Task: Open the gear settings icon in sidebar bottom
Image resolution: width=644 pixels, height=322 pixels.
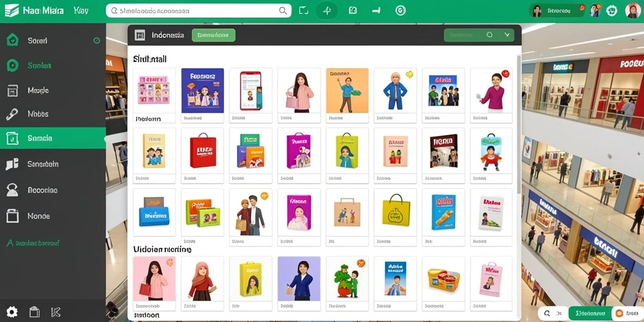Action: point(12,312)
